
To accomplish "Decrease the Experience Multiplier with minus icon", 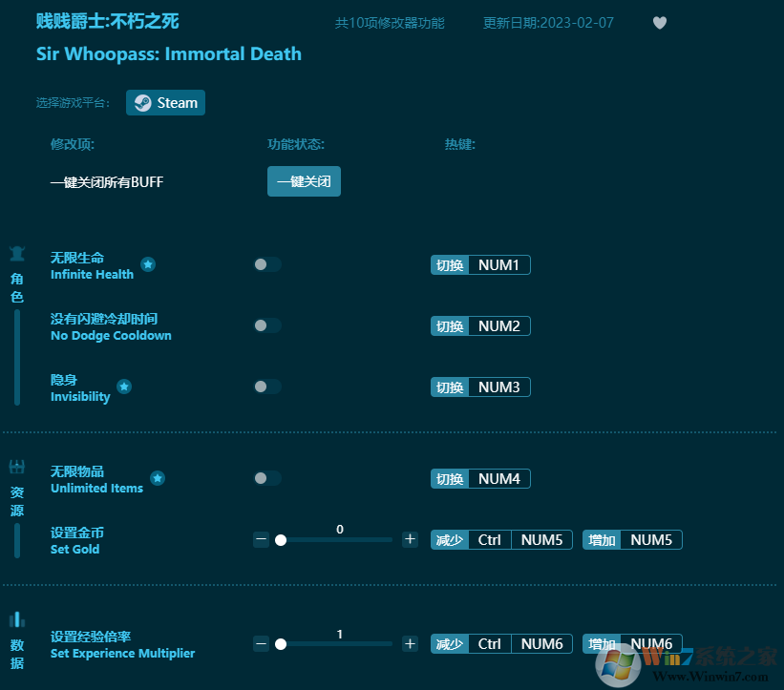I will tap(261, 643).
